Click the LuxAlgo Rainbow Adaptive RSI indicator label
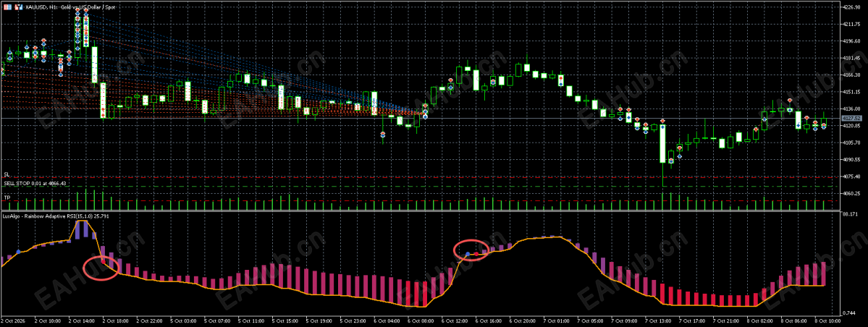 (56, 216)
